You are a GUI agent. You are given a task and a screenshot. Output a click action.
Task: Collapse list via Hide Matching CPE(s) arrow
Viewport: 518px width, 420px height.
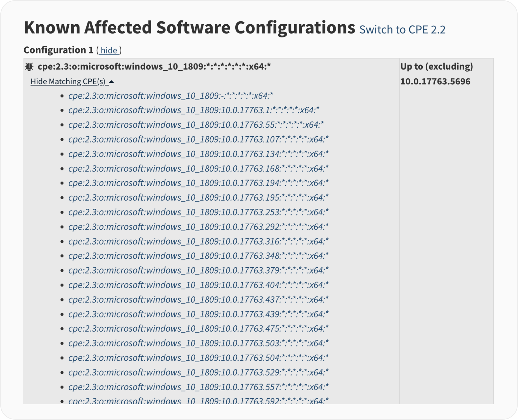(x=111, y=82)
